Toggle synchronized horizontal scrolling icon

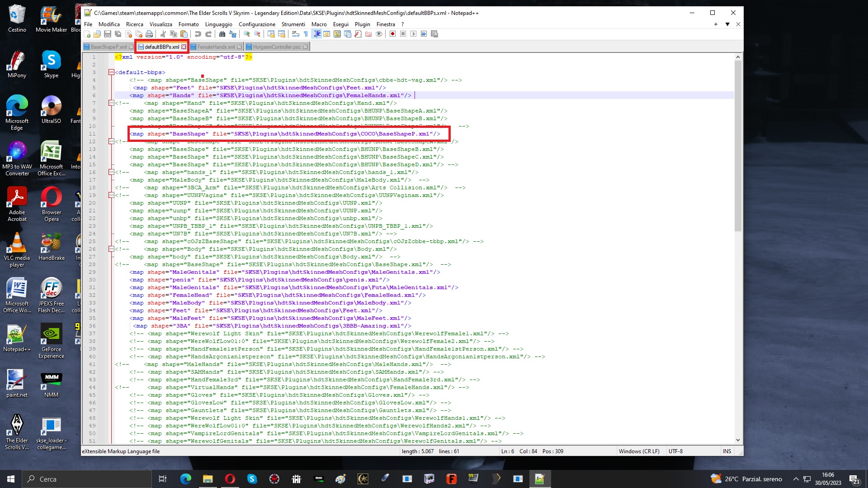click(282, 34)
